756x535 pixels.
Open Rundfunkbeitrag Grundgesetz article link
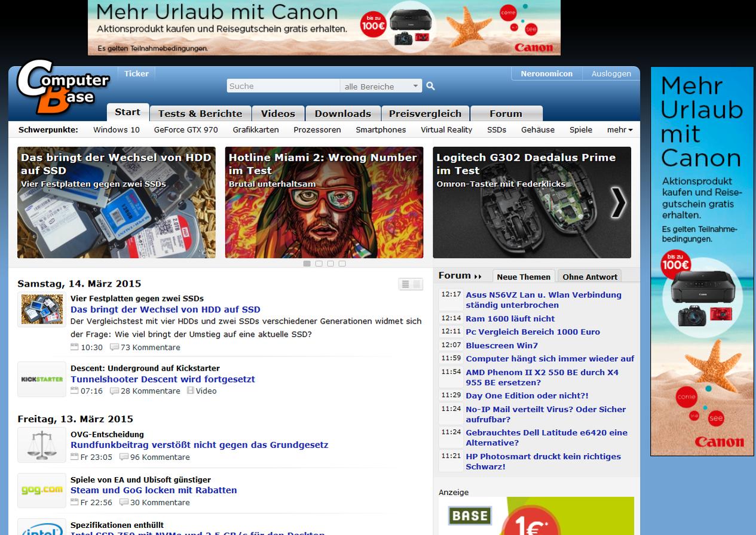pos(200,445)
